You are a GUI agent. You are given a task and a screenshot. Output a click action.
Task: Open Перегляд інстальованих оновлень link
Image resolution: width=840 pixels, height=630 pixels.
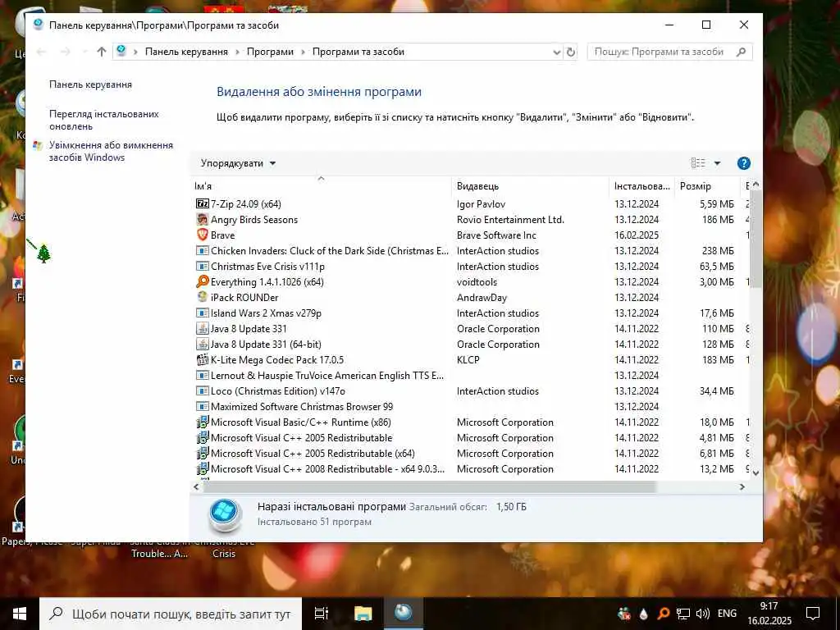tap(104, 120)
